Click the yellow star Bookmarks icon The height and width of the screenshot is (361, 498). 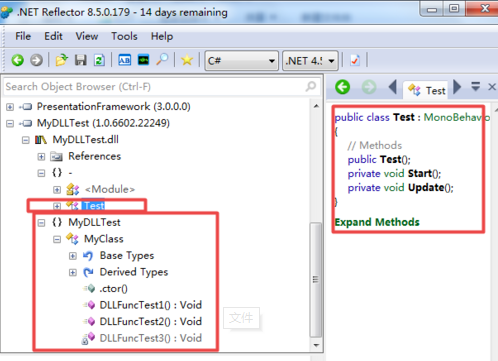[x=187, y=60]
